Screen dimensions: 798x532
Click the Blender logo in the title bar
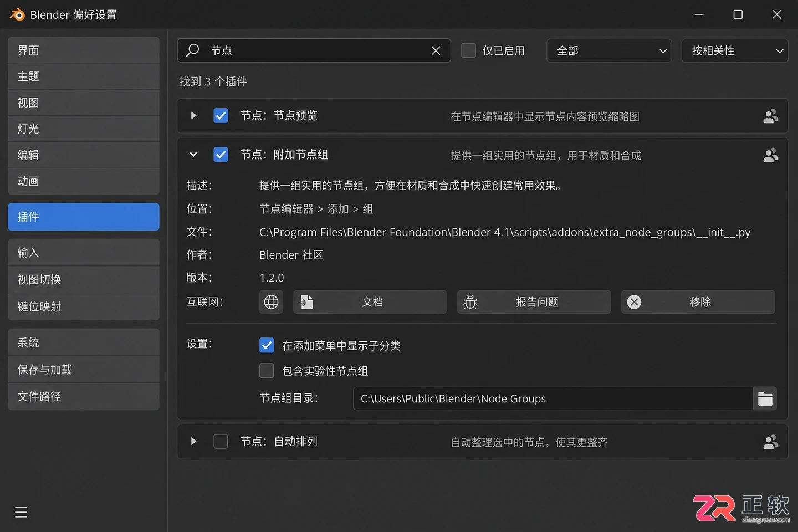pos(17,14)
